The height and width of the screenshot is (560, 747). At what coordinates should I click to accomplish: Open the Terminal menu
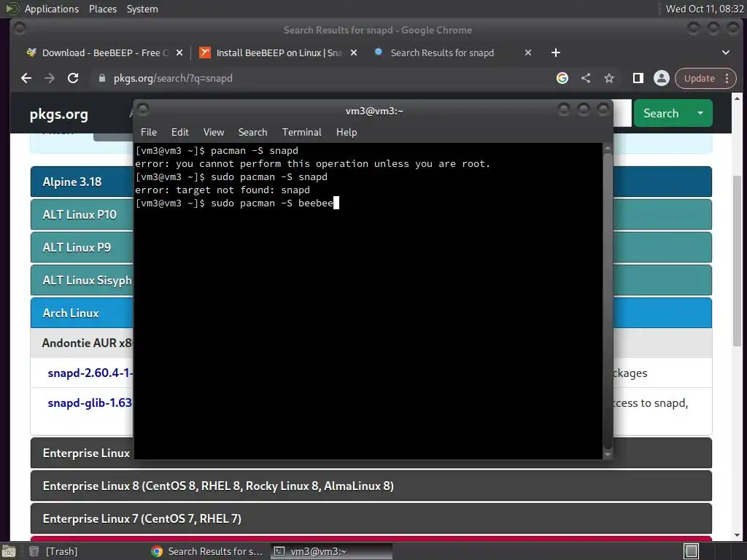point(301,133)
